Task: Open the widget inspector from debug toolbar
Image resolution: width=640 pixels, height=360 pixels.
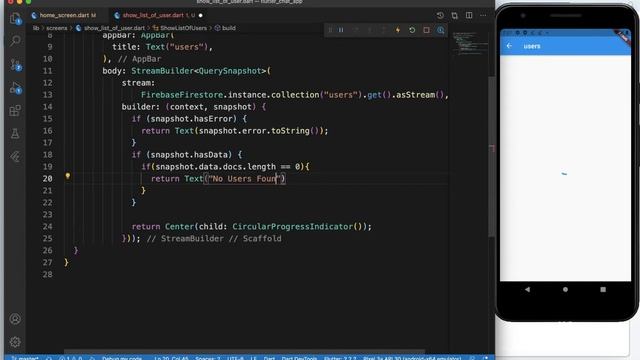Action: tap(441, 30)
